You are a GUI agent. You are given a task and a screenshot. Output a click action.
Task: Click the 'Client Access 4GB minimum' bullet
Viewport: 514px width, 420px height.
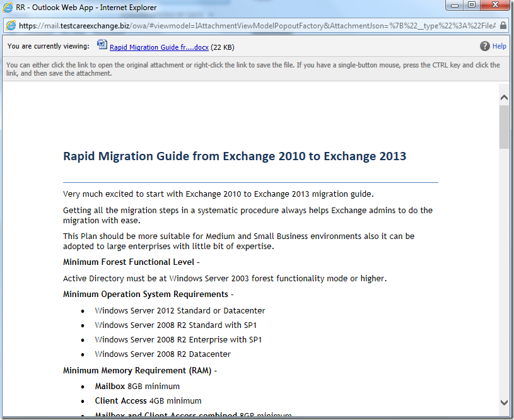(148, 400)
